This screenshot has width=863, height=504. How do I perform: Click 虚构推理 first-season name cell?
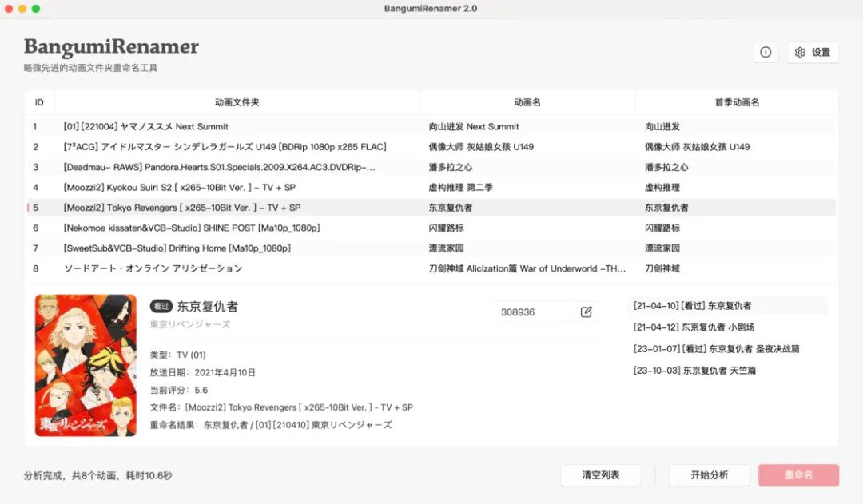click(662, 188)
